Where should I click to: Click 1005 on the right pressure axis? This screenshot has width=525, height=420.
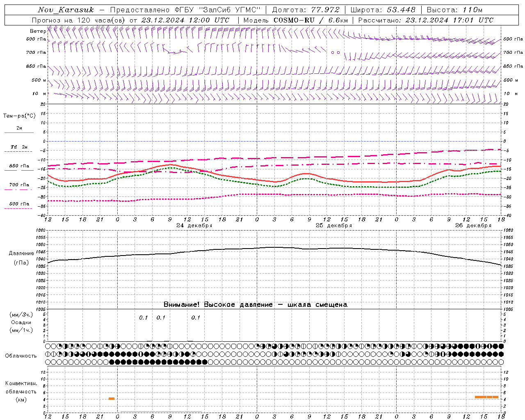click(x=509, y=309)
